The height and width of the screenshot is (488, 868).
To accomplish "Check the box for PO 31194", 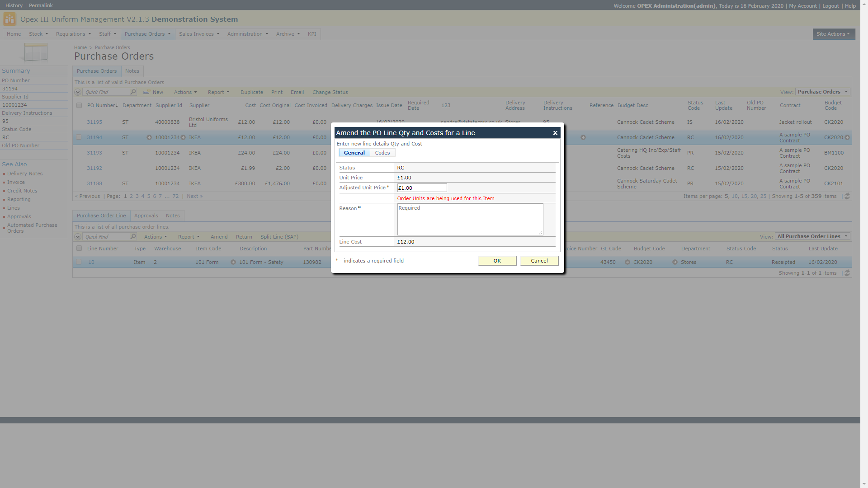I will [79, 137].
